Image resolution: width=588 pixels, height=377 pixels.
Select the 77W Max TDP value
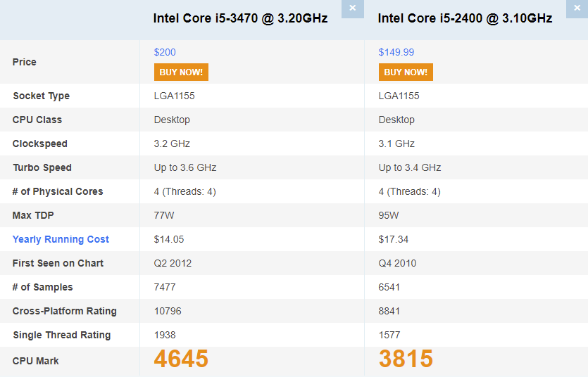pos(164,216)
